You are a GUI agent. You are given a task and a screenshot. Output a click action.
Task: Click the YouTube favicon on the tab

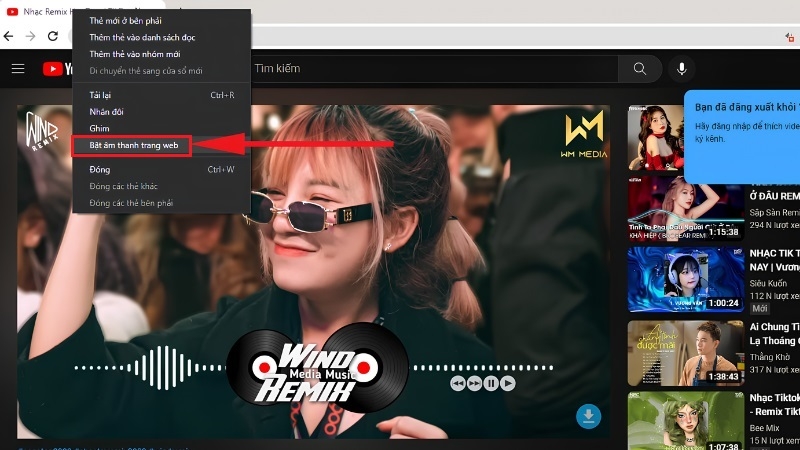(12, 11)
